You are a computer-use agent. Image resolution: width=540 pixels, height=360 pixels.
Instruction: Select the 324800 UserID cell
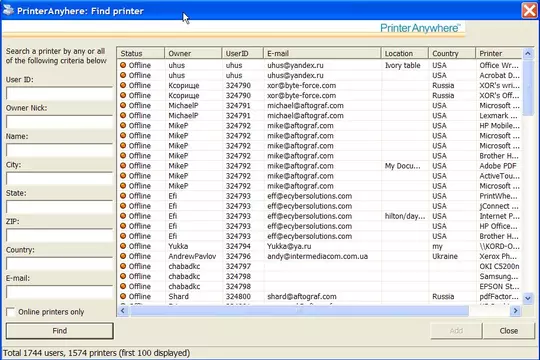238,296
